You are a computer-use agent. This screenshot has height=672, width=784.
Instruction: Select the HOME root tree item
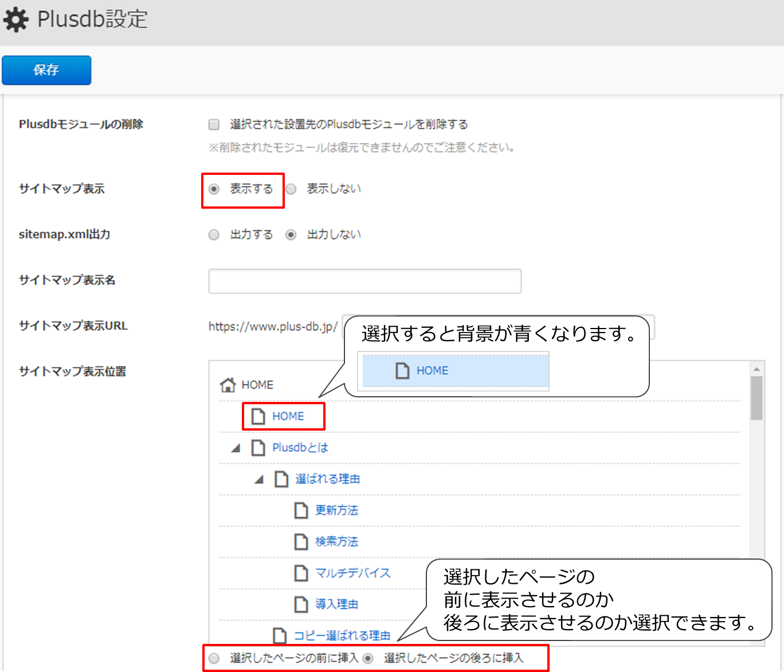tap(257, 385)
